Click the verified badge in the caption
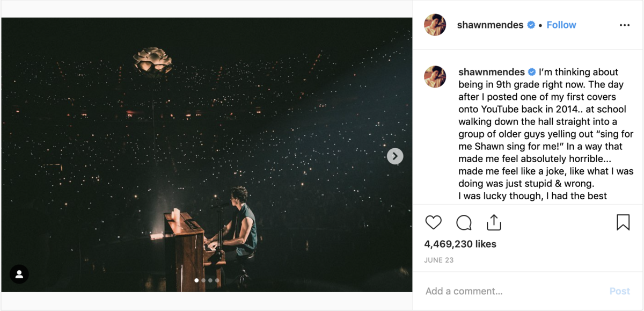This screenshot has height=311, width=644. 532,72
